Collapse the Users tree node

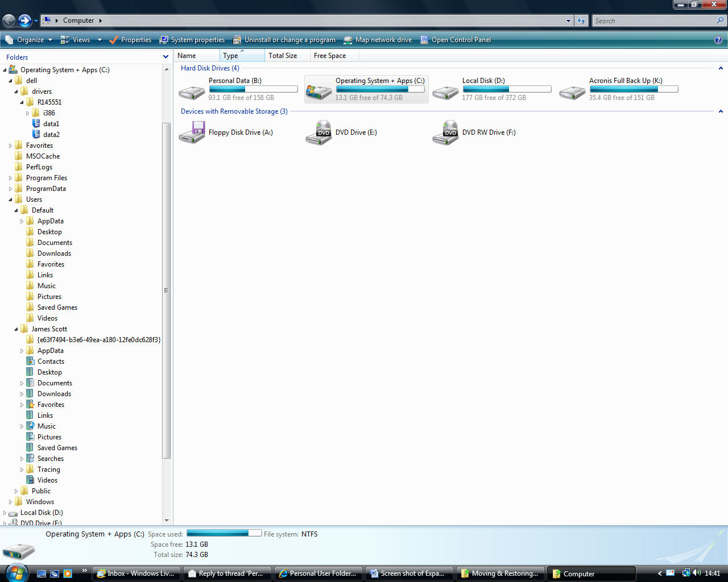pos(10,199)
